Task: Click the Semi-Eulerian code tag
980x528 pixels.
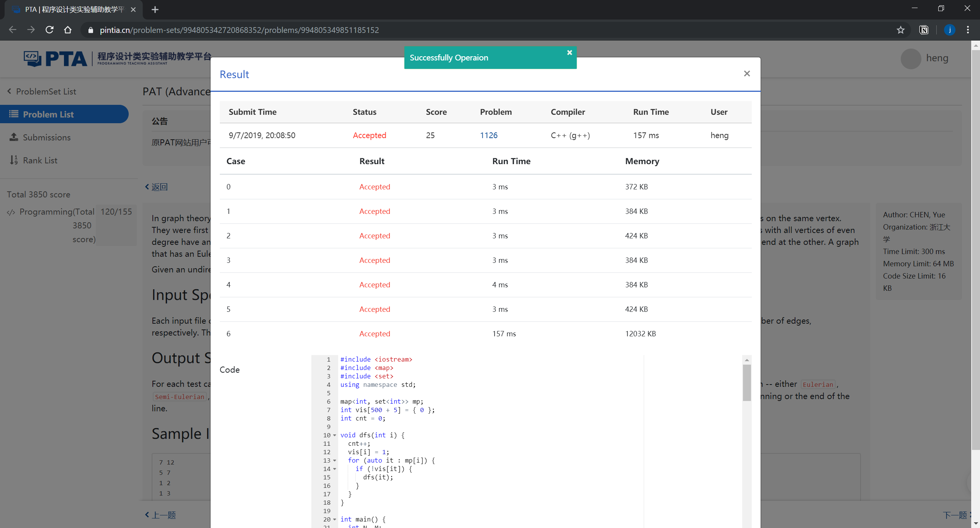Action: [180, 397]
